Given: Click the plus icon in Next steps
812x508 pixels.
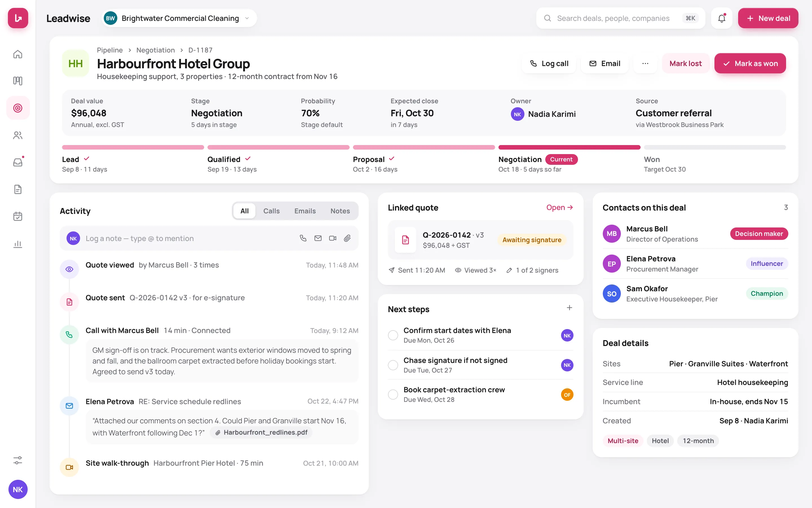Looking at the screenshot, I should (570, 308).
